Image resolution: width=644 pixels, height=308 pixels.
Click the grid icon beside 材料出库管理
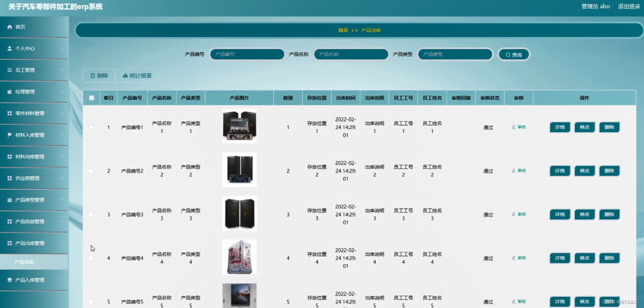(10, 157)
